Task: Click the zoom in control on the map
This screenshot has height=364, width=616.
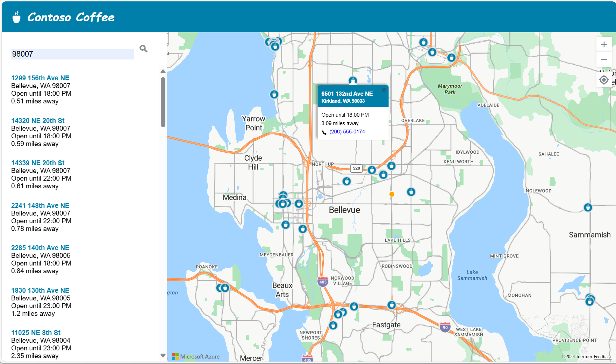Action: click(604, 44)
